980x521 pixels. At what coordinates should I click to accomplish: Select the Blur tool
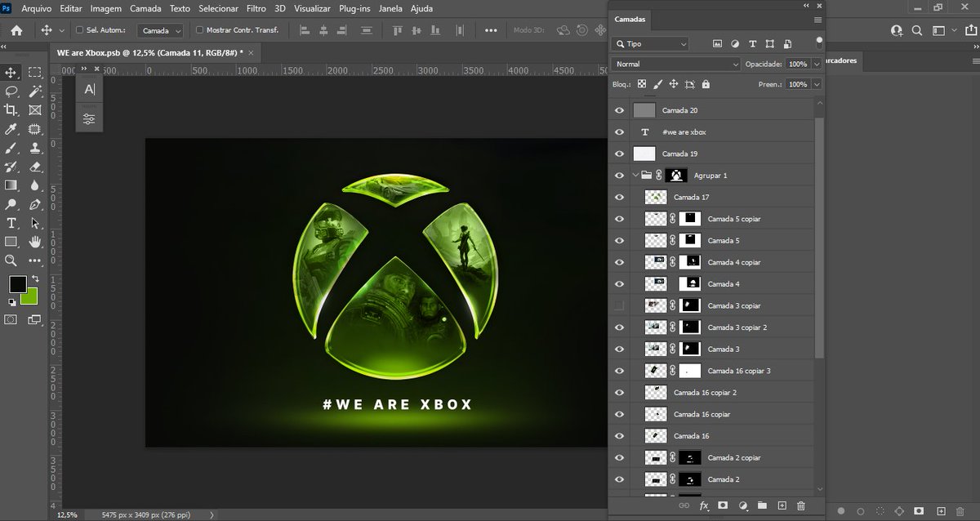click(35, 185)
